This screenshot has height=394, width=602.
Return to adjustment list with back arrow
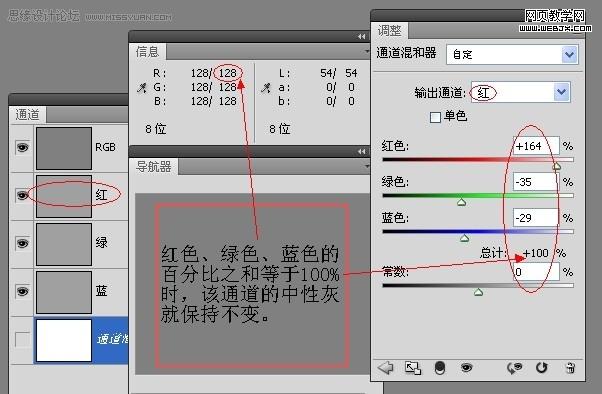point(385,368)
